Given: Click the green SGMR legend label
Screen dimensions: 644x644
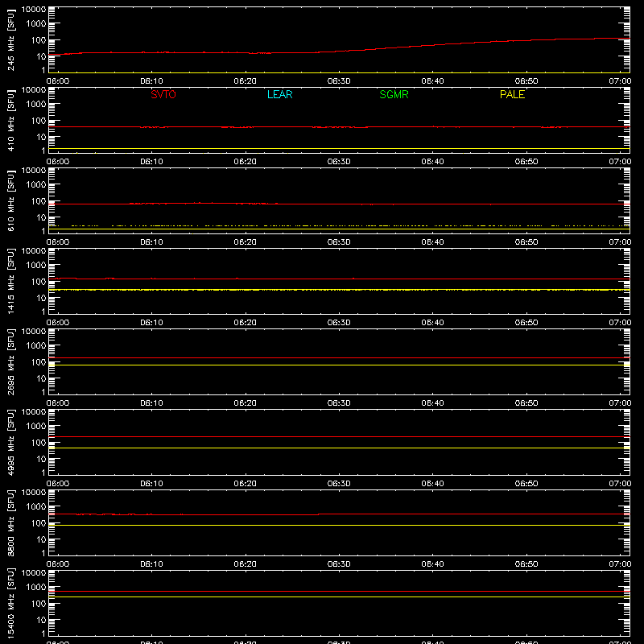Looking at the screenshot, I should pyautogui.click(x=394, y=94).
